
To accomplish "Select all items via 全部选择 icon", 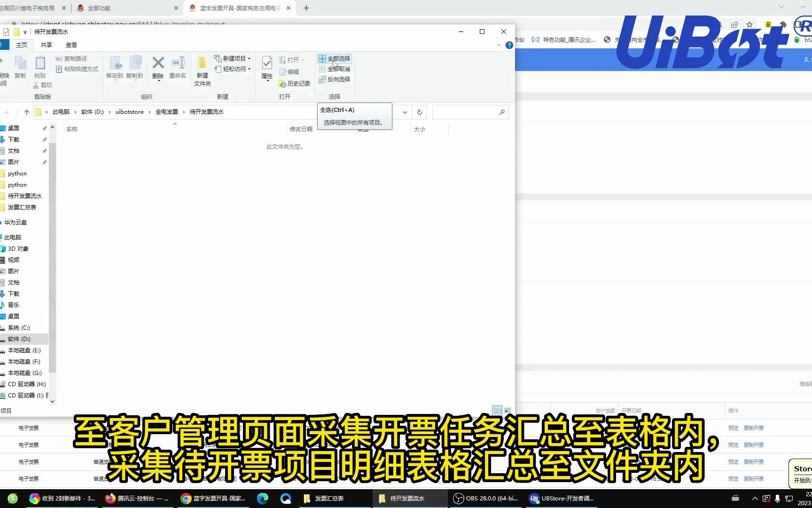I will pos(335,58).
